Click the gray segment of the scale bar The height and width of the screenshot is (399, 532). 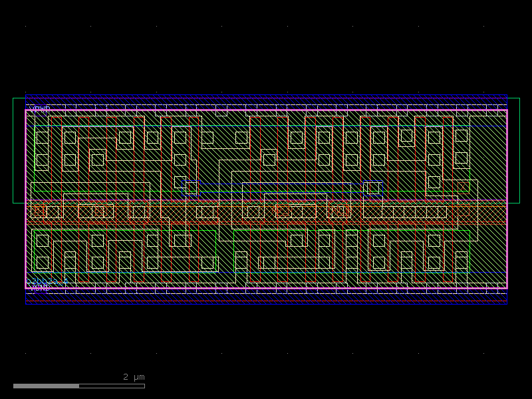[x=47, y=384]
